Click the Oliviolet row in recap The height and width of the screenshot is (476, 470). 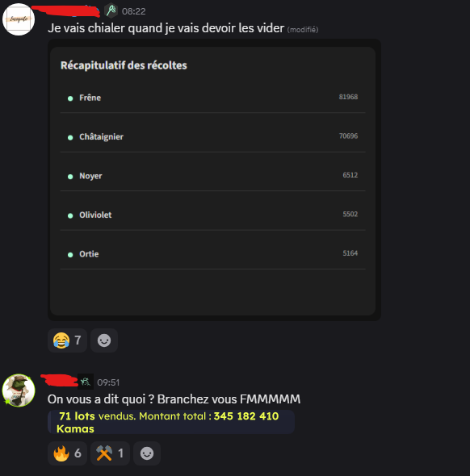[x=212, y=215]
